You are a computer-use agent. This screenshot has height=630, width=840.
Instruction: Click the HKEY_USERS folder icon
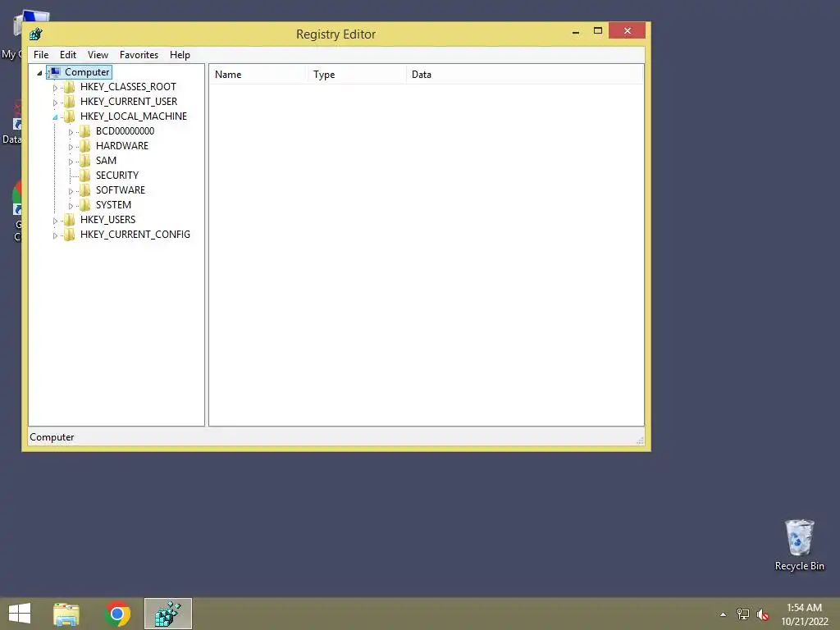coord(69,220)
